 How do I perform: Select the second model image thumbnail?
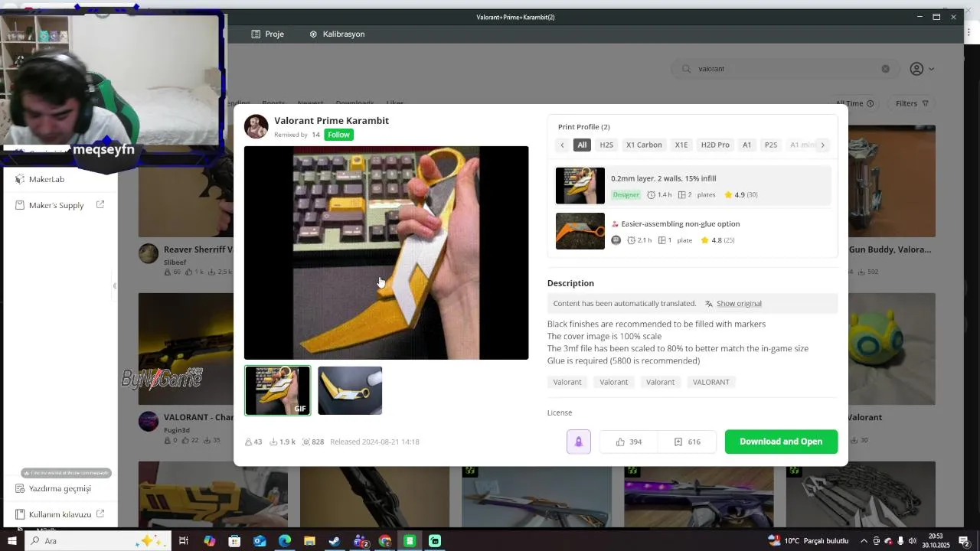350,390
